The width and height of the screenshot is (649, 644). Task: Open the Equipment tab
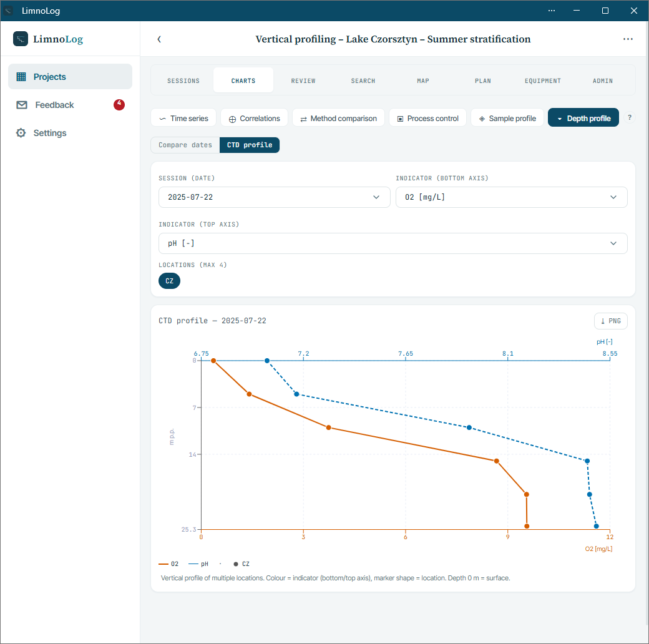[x=543, y=80]
